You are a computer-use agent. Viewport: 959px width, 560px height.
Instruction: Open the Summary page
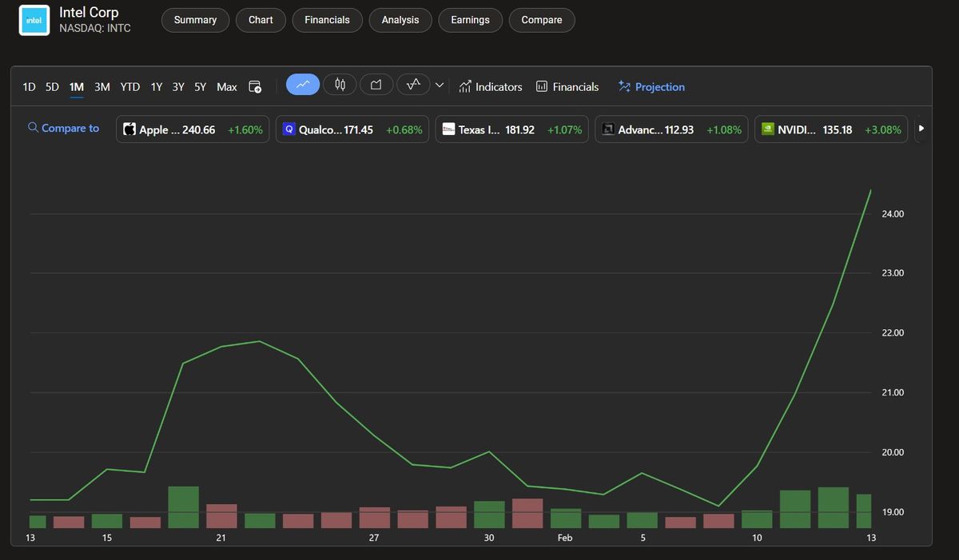pos(195,20)
